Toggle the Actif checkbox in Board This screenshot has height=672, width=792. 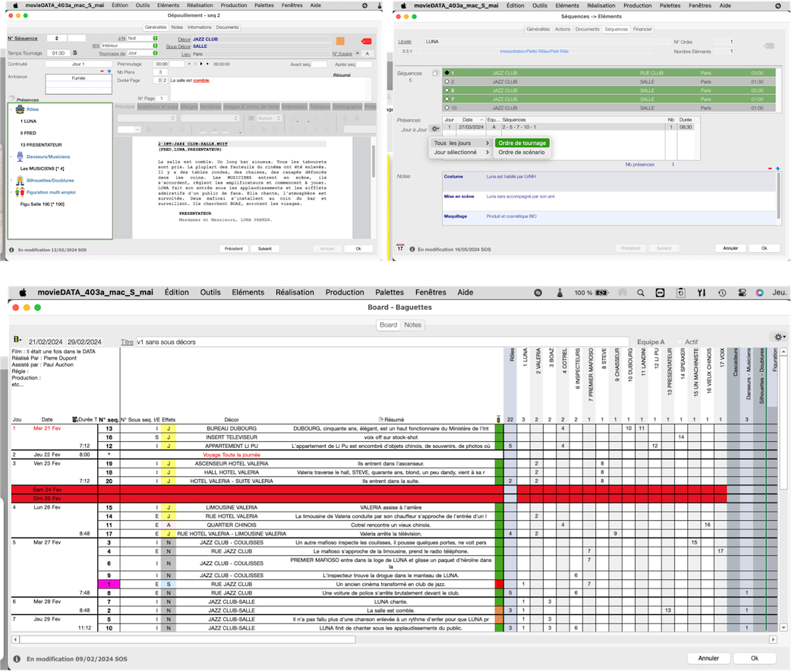tap(680, 342)
